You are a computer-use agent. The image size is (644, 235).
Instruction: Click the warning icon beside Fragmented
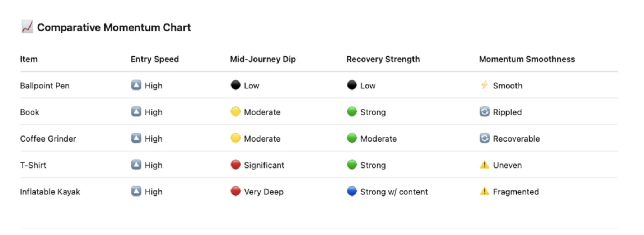(x=484, y=192)
